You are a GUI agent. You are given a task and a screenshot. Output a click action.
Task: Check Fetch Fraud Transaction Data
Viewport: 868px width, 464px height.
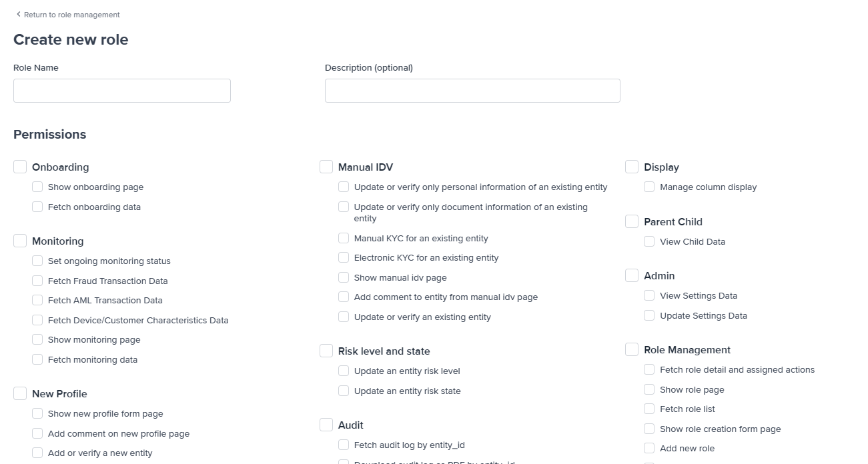37,281
